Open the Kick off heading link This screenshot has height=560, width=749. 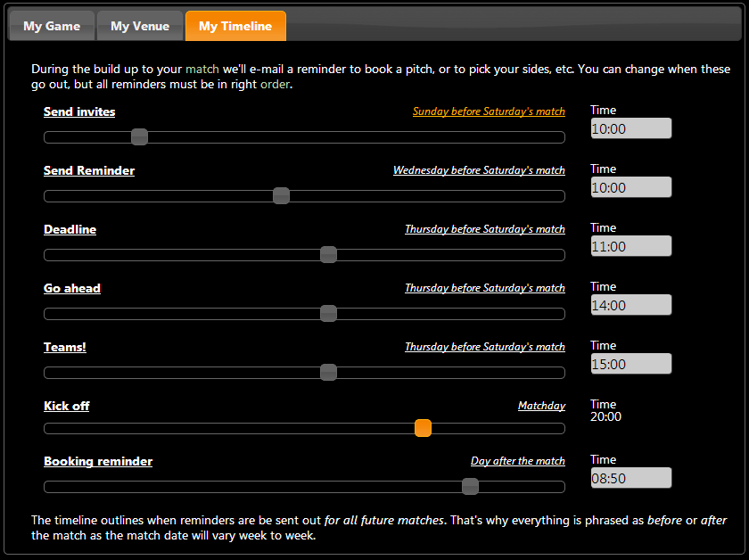click(x=66, y=406)
